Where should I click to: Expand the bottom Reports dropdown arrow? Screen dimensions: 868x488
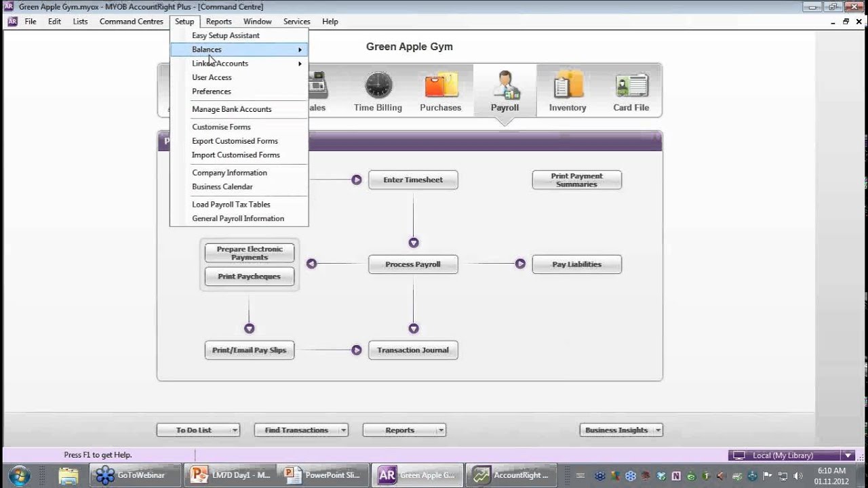441,430
